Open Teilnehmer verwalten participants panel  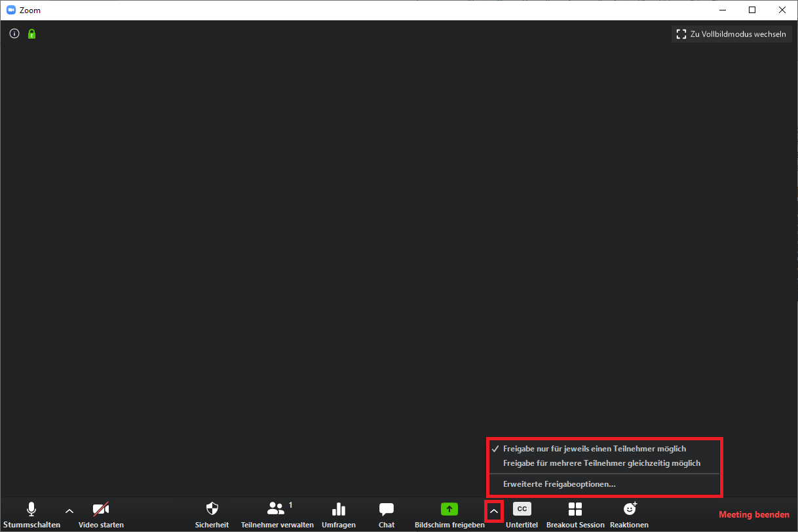click(276, 510)
